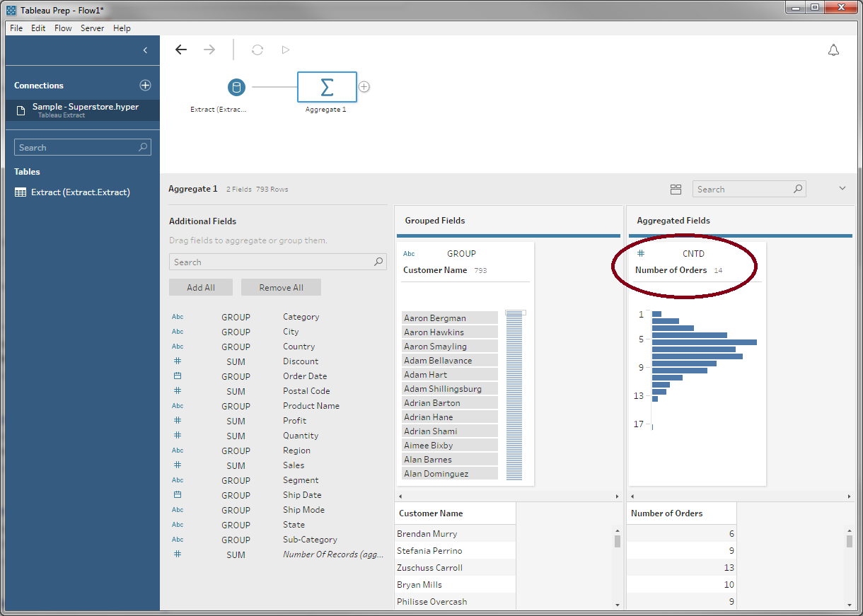Screen dimensions: 863x616
Task: Click the Tableau Prep app icon in title bar
Action: pos(12,10)
